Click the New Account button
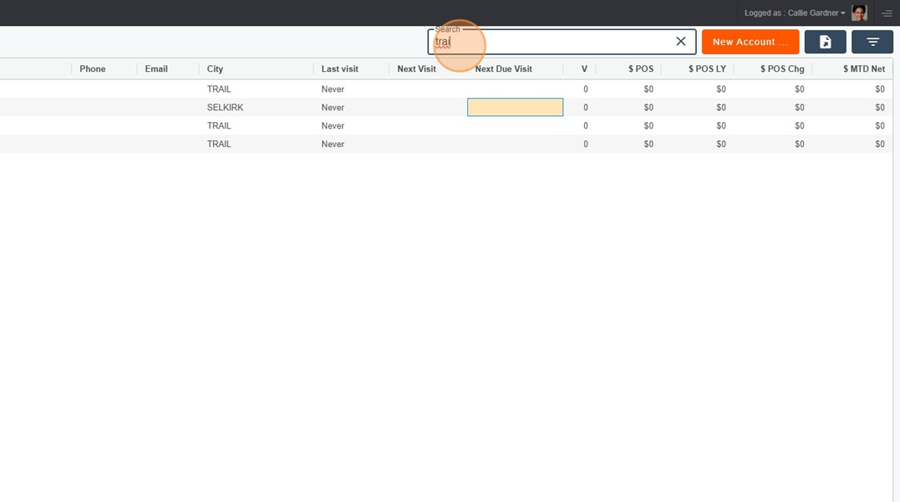Screen dimensions: 900x502 (750, 42)
